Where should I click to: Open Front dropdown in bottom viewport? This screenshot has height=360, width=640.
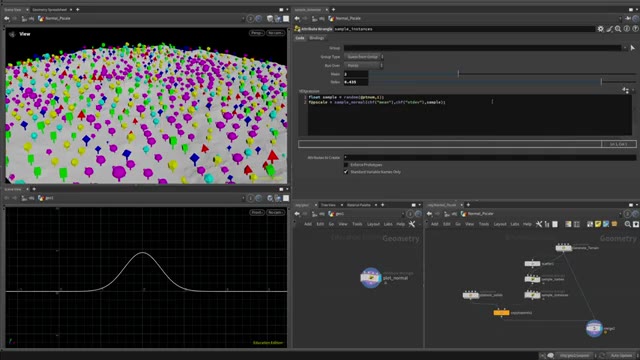[x=257, y=212]
